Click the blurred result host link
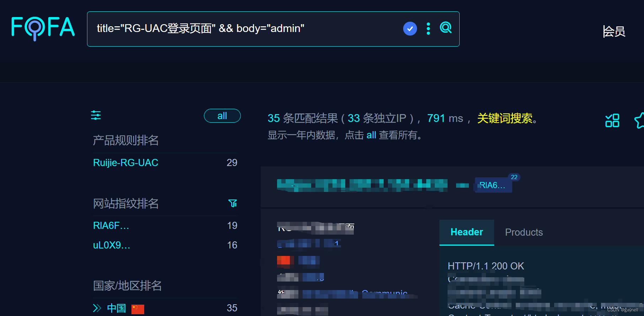644x316 pixels. pos(362,185)
